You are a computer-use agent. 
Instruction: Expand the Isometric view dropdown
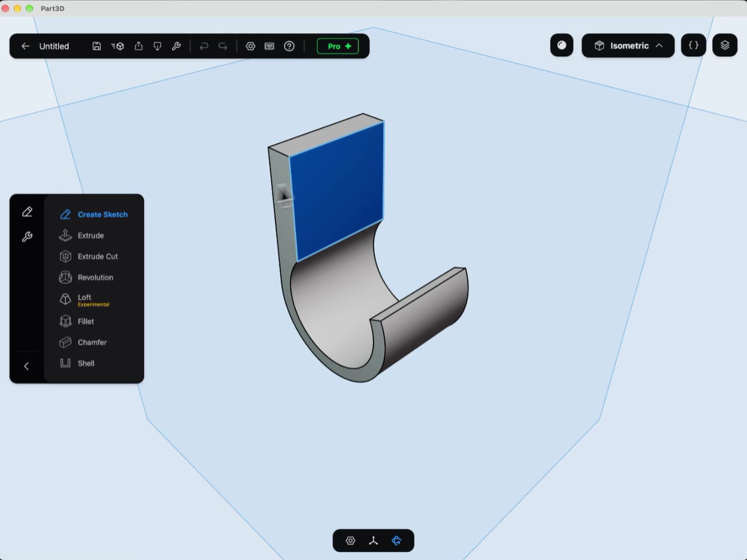(628, 45)
